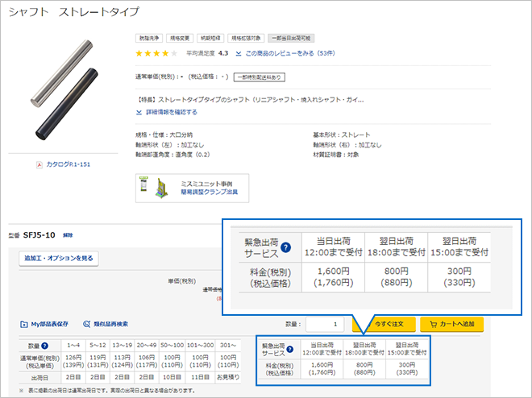
Task: Open the 簡易調整クランプ治具 link
Action: tap(210, 193)
